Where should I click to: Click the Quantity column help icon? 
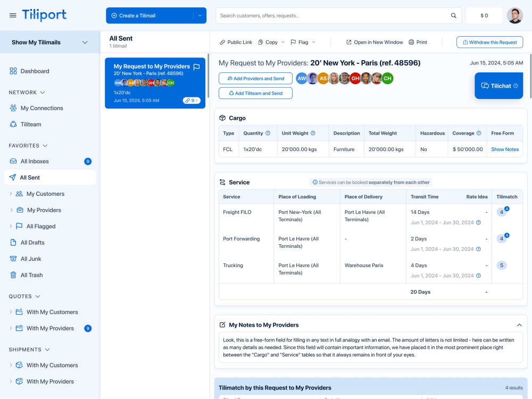(268, 133)
